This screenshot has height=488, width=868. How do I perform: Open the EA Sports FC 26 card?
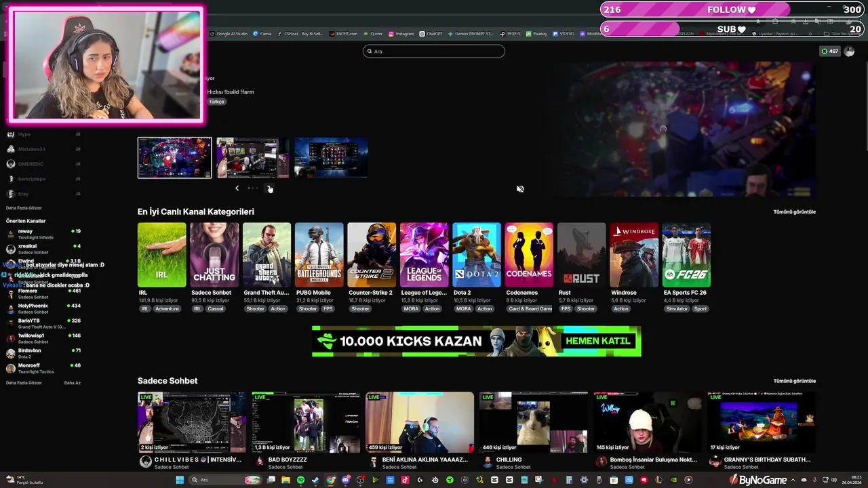(686, 255)
